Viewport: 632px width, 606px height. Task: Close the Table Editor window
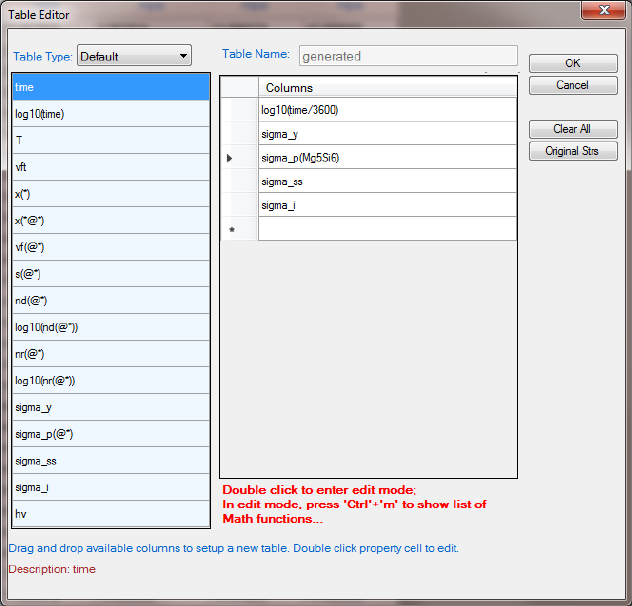603,10
